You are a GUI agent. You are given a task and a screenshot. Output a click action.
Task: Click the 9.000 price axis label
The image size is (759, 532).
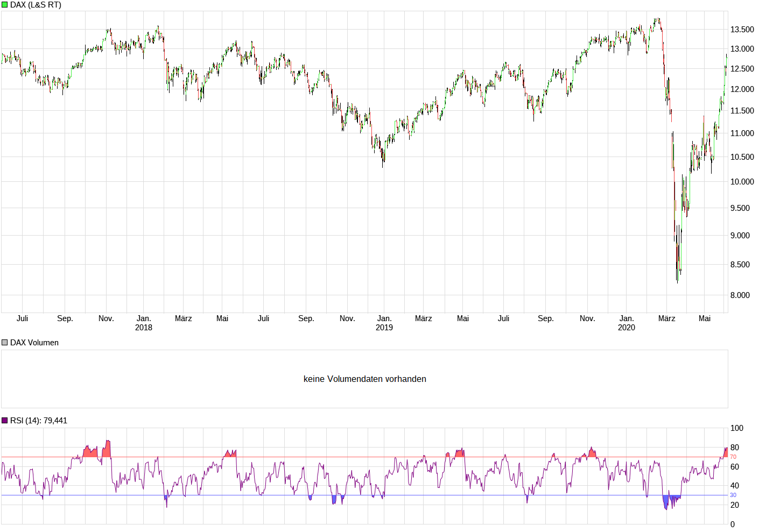click(740, 236)
